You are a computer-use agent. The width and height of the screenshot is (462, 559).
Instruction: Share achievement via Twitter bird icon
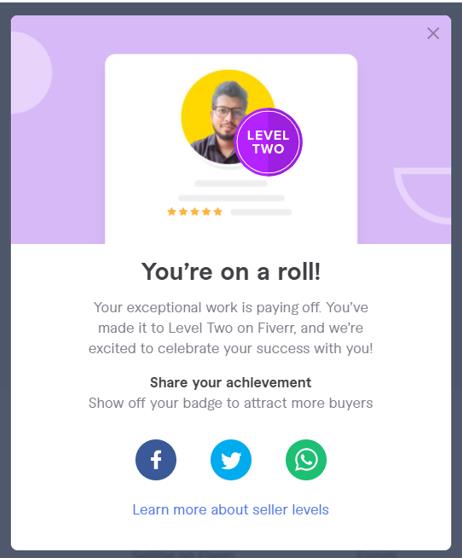pyautogui.click(x=231, y=460)
